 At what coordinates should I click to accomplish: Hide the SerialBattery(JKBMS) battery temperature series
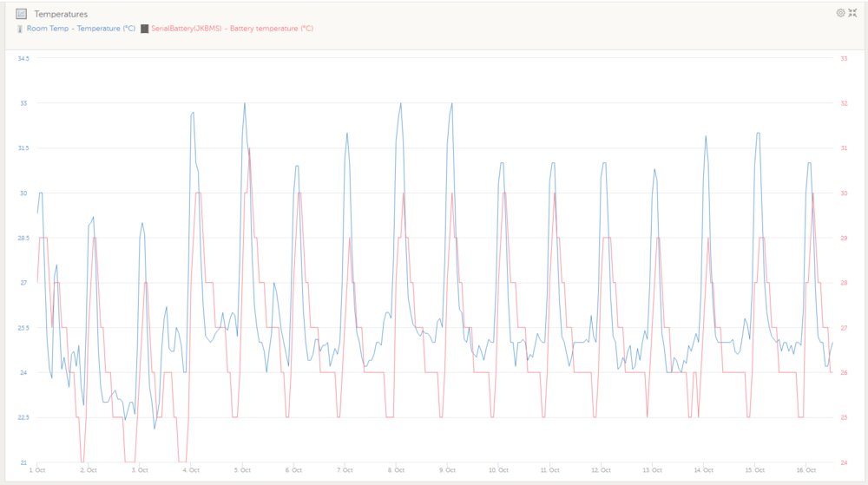tap(232, 29)
